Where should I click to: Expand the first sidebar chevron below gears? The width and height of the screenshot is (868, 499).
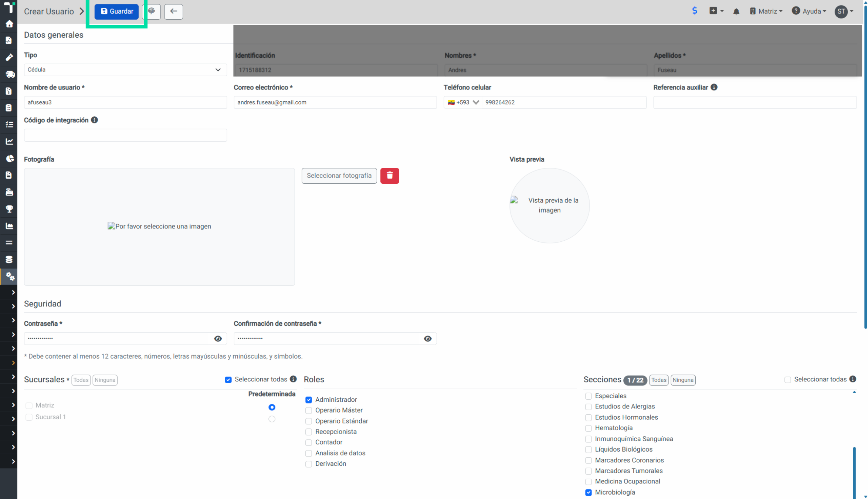(13, 292)
